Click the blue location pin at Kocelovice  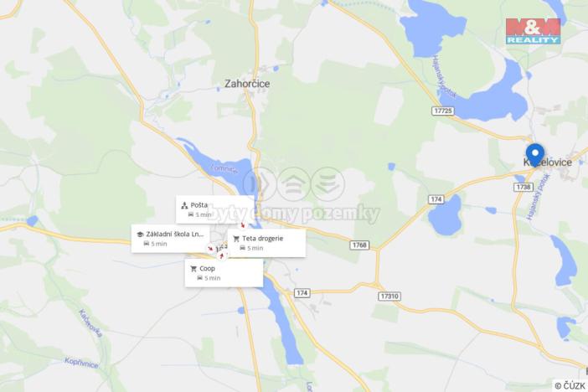coord(534,154)
